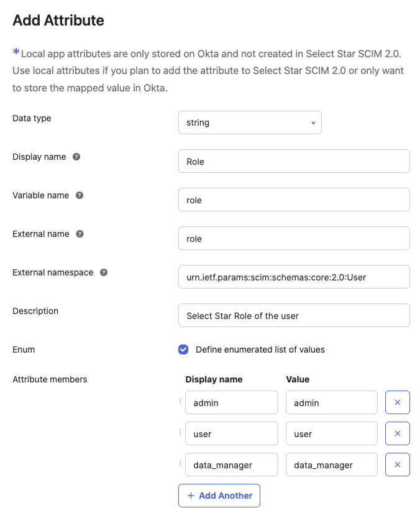Image resolution: width=420 pixels, height=518 pixels.
Task: Click the admin Value input field
Action: pyautogui.click(x=332, y=402)
